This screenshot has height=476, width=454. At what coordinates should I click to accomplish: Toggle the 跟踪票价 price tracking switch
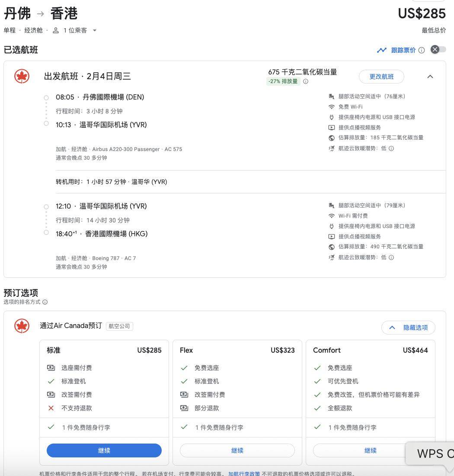(438, 50)
